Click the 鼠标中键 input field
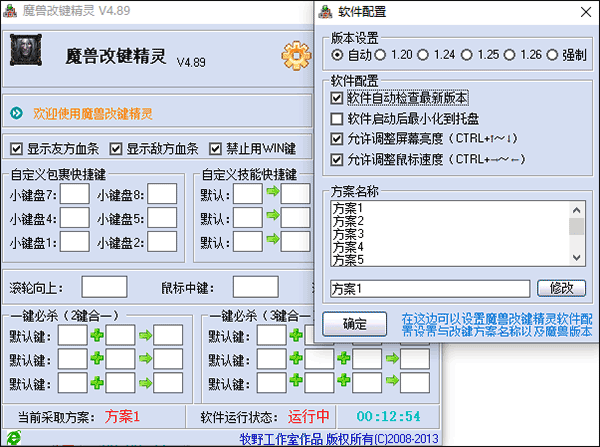Screen dimensions: 600x447 pyautogui.click(x=256, y=287)
